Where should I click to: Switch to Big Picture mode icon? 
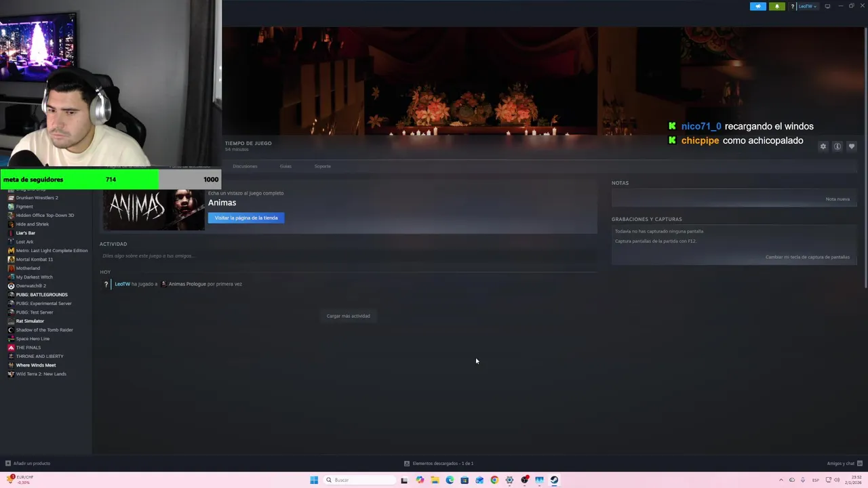point(827,6)
